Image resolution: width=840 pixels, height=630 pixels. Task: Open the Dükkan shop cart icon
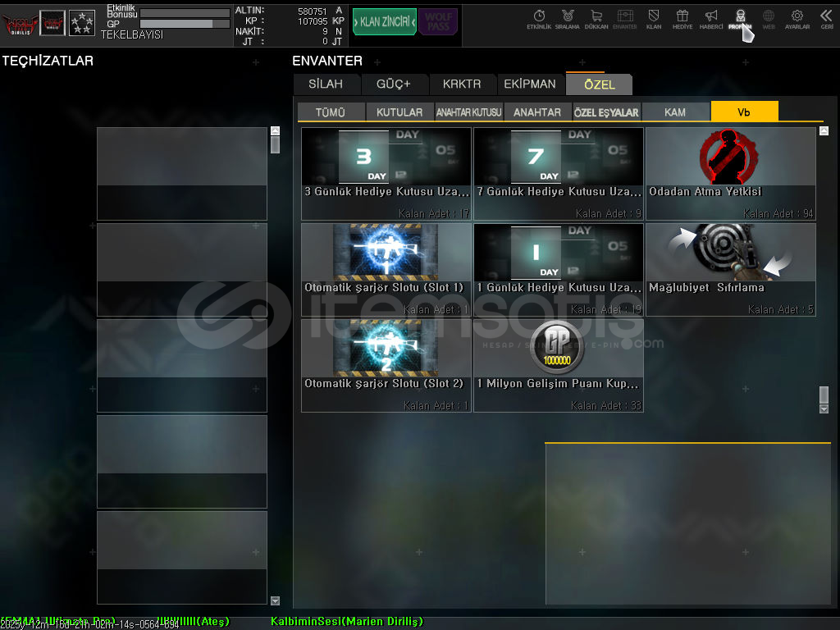(x=596, y=18)
